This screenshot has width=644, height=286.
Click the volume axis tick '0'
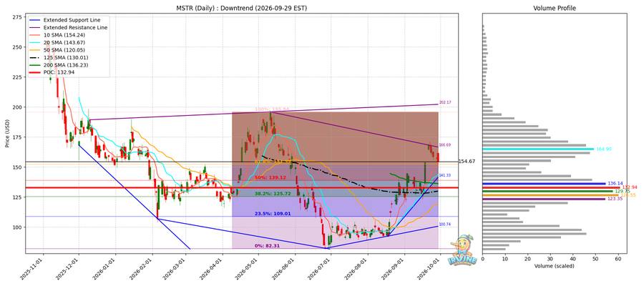482,259
